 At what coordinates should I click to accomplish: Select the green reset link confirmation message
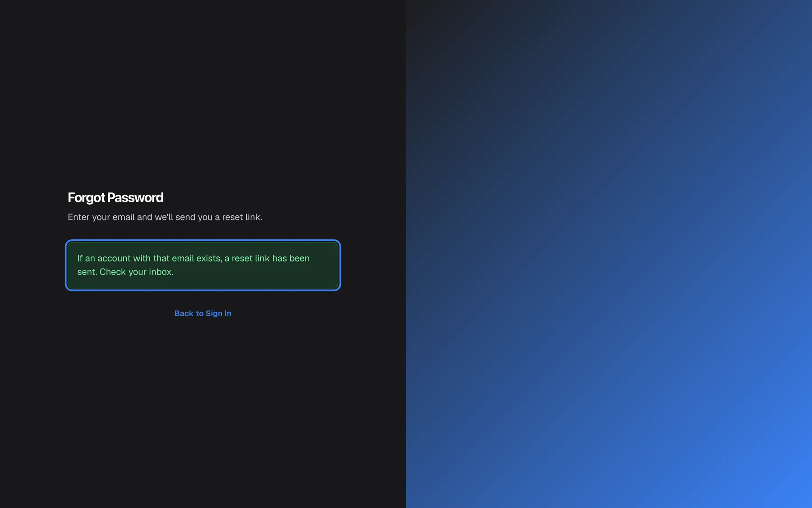203,265
